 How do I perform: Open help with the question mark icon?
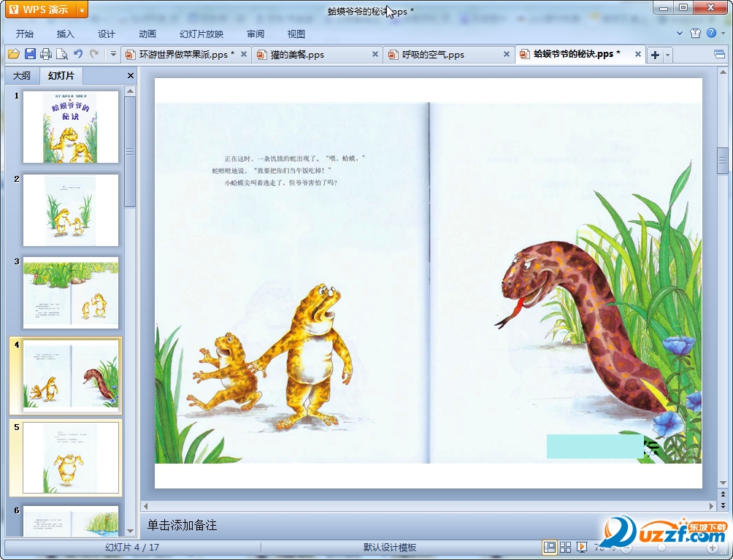pyautogui.click(x=712, y=33)
